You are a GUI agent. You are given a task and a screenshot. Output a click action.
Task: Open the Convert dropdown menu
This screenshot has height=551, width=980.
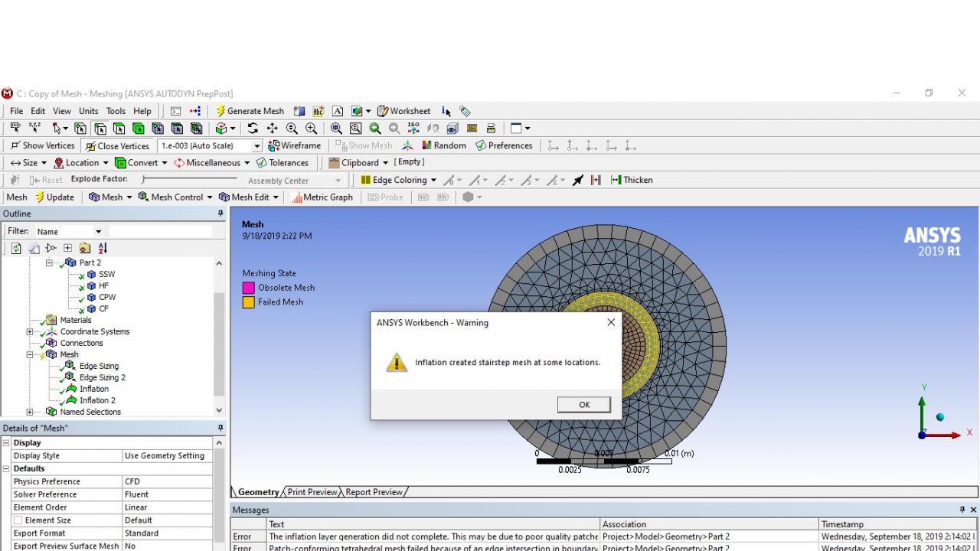click(x=141, y=163)
